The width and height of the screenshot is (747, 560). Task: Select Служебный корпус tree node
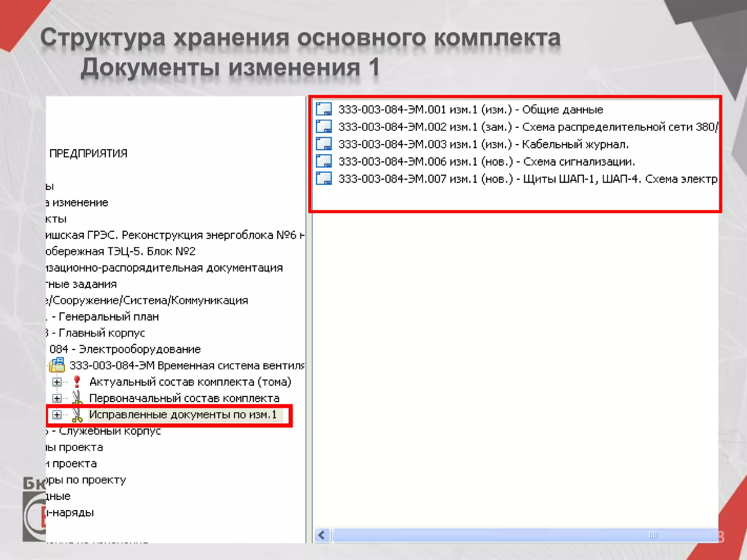click(x=104, y=431)
